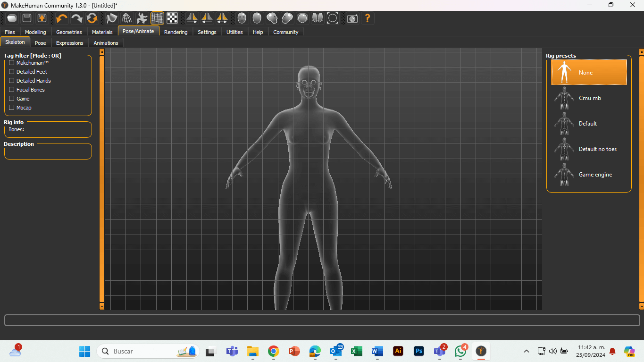
Task: Select the Pose sub-tab
Action: point(41,43)
